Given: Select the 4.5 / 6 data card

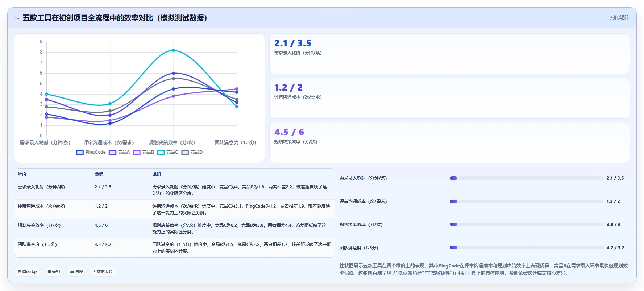Looking at the screenshot, I should [x=449, y=142].
